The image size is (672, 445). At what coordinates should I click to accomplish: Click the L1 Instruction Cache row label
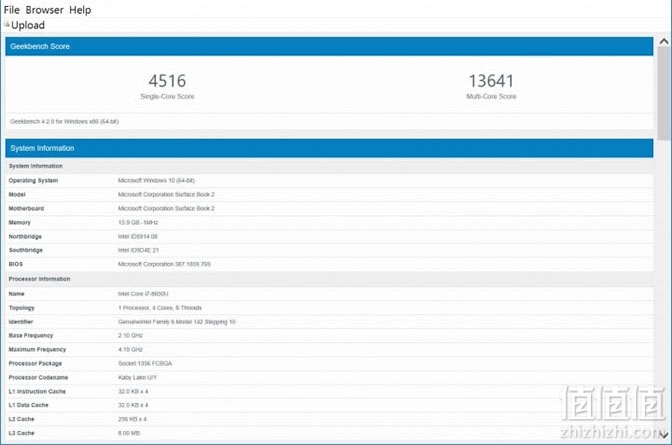pos(37,392)
